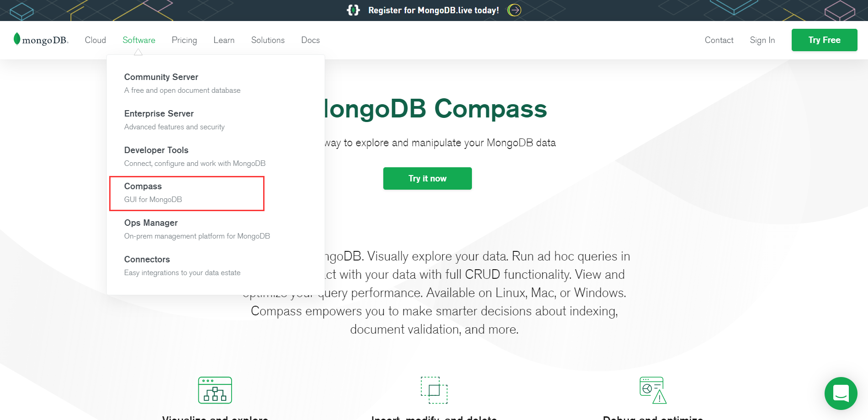Open the Solutions menu
Viewport: 868px width, 420px height.
[x=268, y=40]
